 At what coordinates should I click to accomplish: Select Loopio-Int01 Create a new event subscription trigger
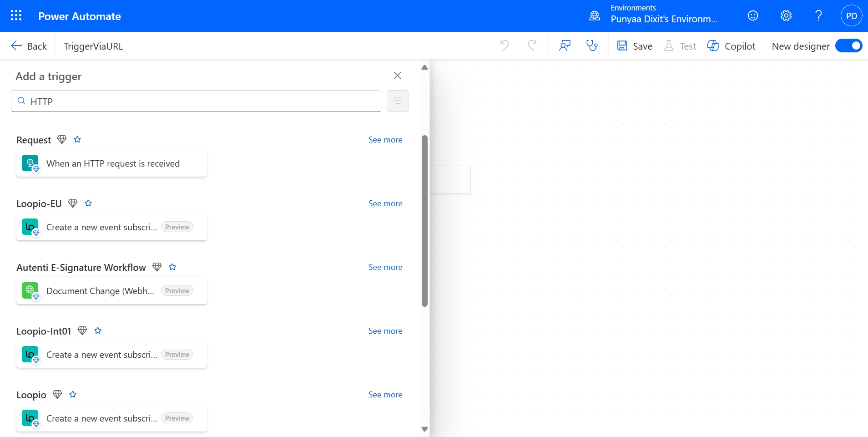pos(112,354)
